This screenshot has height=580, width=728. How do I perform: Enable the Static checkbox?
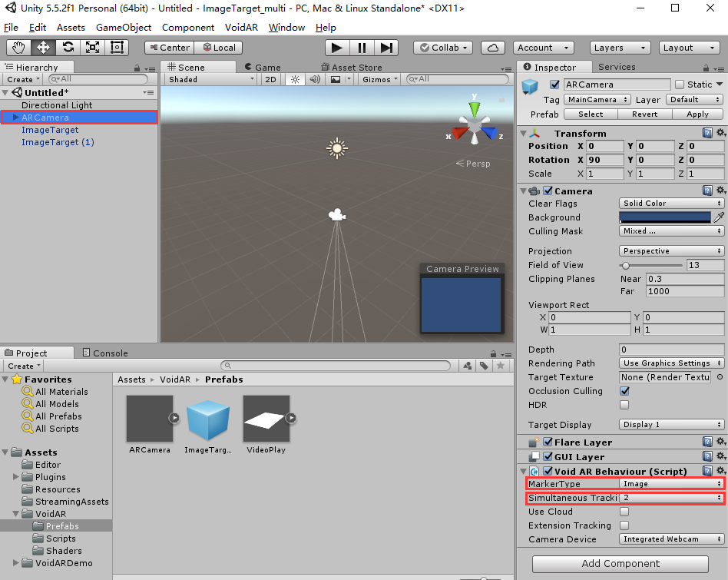680,85
